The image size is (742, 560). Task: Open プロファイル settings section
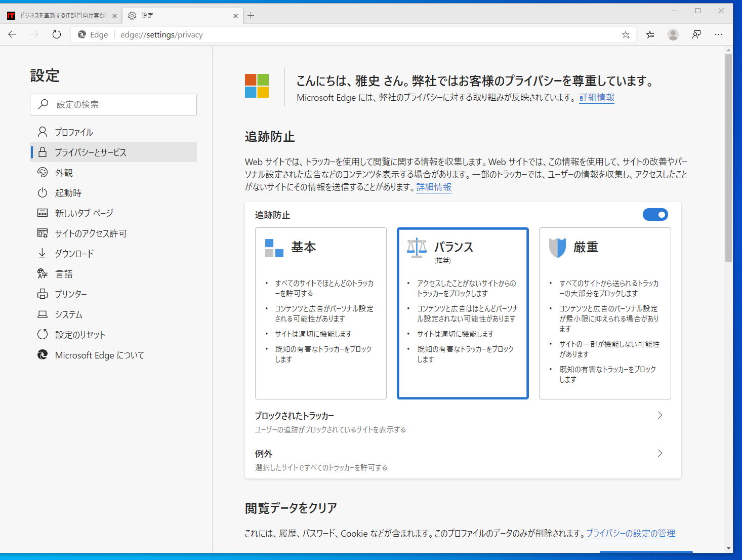pos(113,132)
